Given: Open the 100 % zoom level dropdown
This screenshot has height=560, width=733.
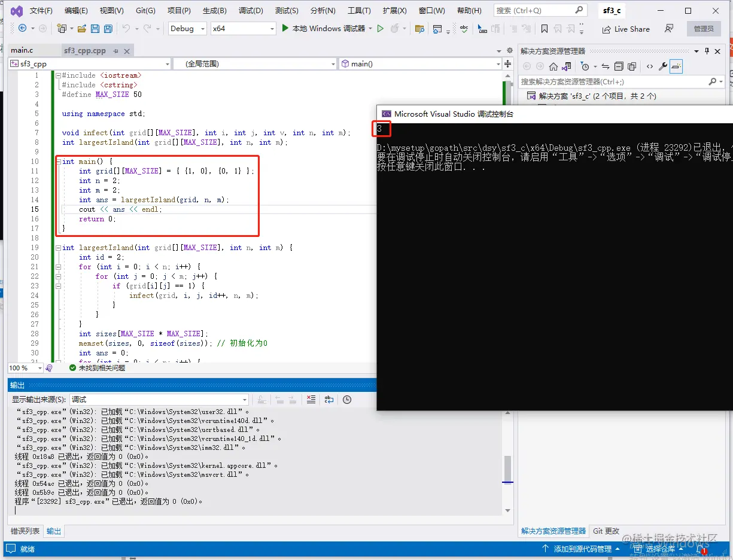Looking at the screenshot, I should tap(25, 368).
